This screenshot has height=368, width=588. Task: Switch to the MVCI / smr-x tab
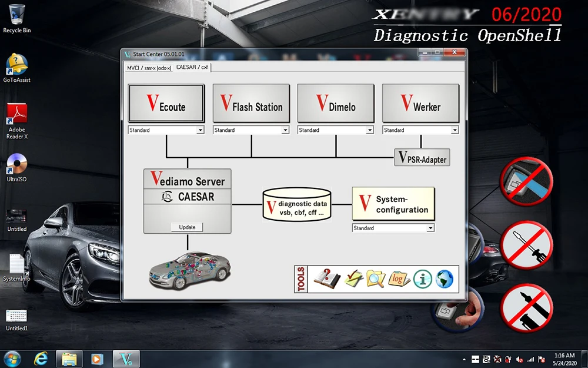(x=149, y=68)
